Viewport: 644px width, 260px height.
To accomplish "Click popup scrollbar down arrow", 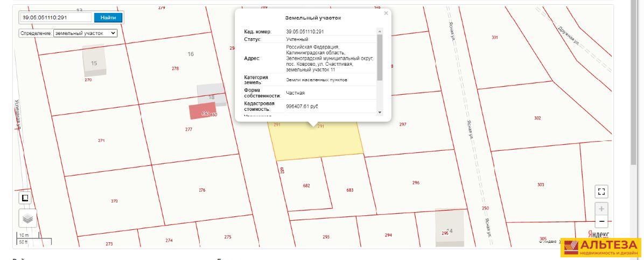I will tap(380, 113).
